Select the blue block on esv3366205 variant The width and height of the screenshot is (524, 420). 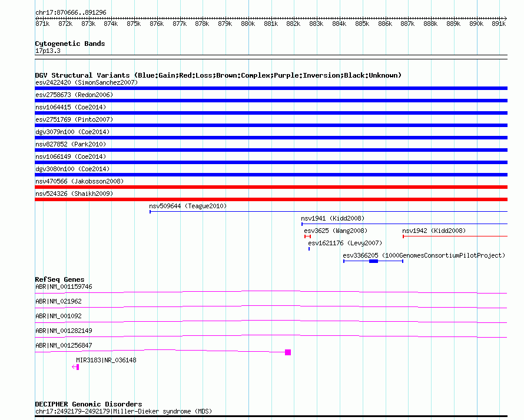pos(373,261)
